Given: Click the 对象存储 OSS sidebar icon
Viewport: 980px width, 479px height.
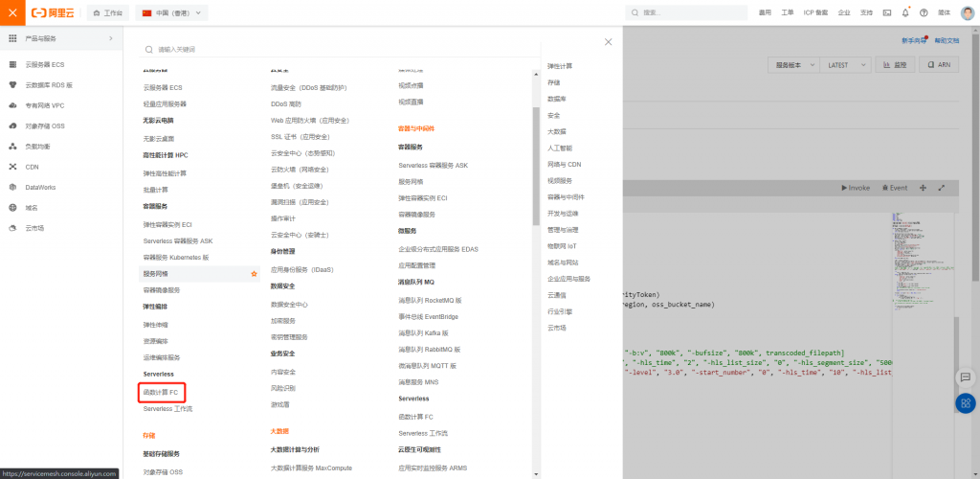Looking at the screenshot, I should (12, 125).
